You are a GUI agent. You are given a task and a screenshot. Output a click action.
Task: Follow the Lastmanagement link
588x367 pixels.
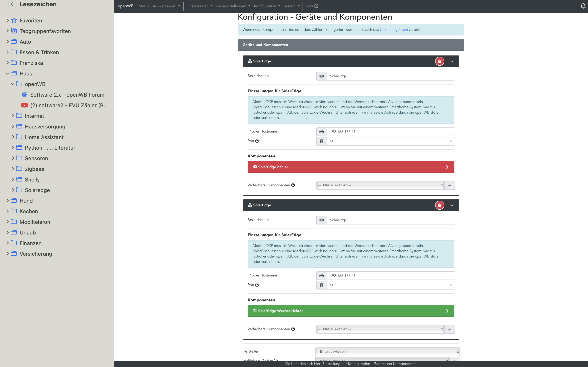click(394, 30)
